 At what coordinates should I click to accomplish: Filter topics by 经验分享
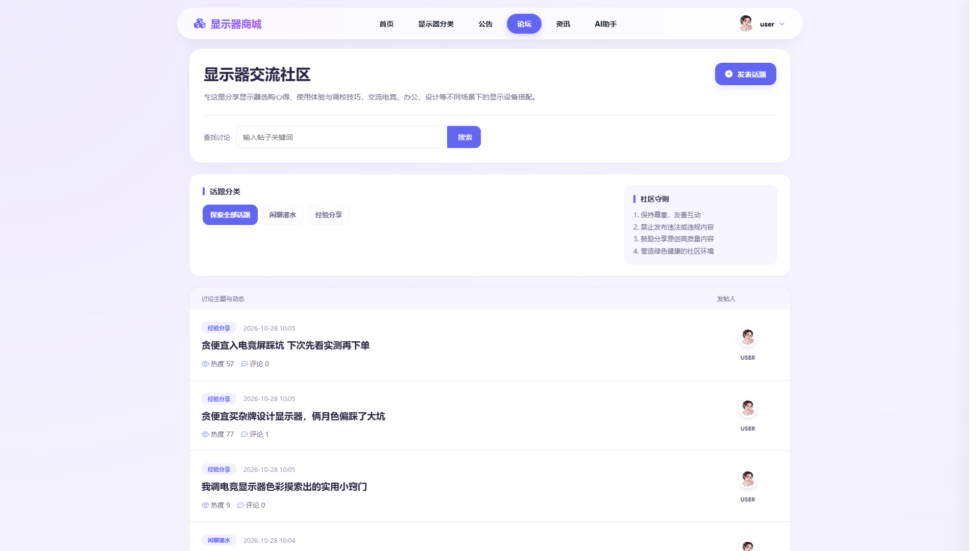tap(329, 215)
